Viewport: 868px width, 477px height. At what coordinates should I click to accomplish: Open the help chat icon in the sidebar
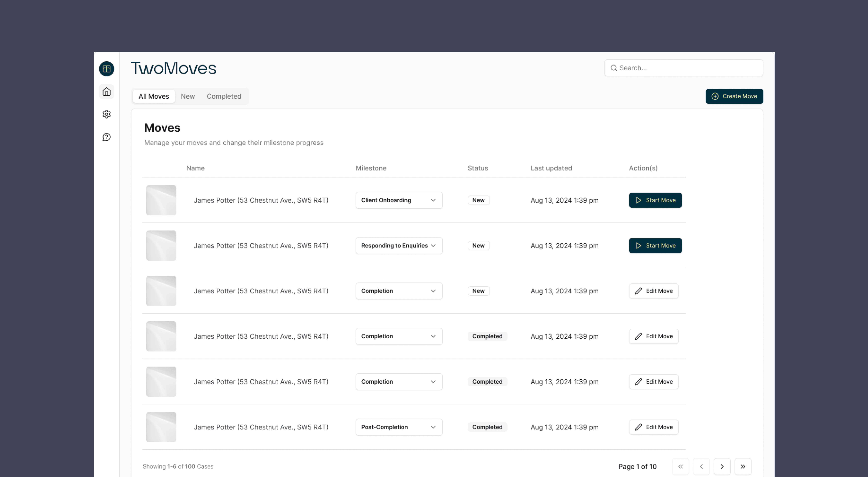click(107, 137)
